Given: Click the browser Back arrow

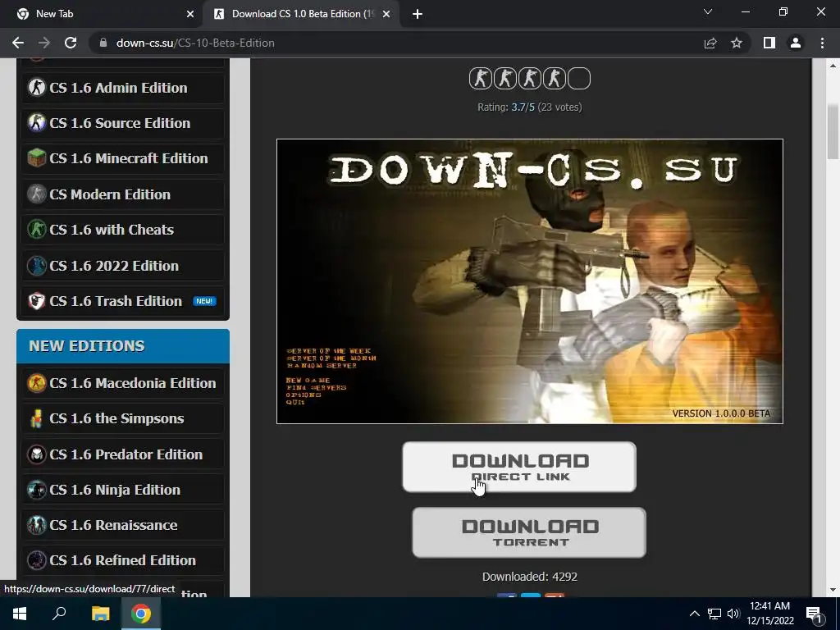Looking at the screenshot, I should tap(18, 43).
